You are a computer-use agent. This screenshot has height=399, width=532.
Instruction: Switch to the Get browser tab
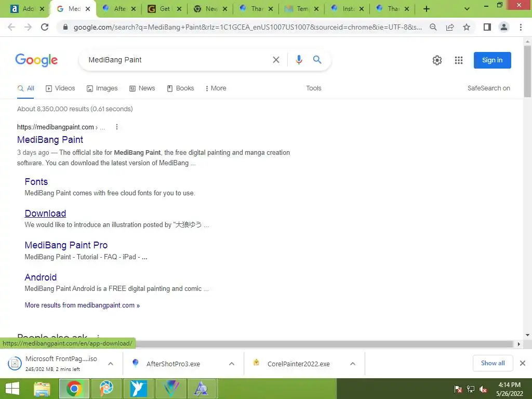165,9
